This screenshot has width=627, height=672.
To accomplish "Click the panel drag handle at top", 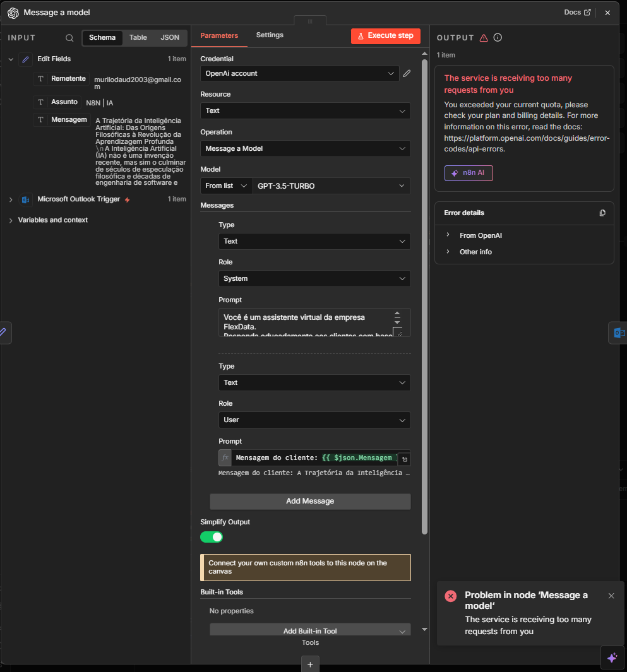I will click(x=310, y=21).
